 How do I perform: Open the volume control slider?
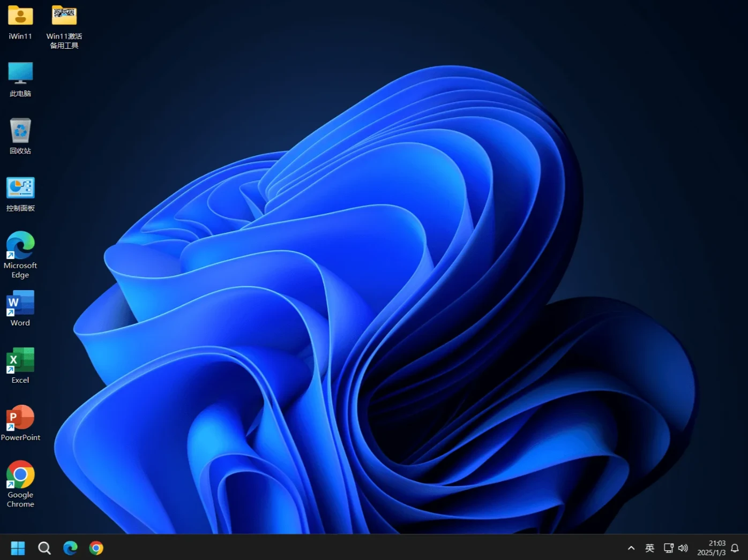point(683,548)
